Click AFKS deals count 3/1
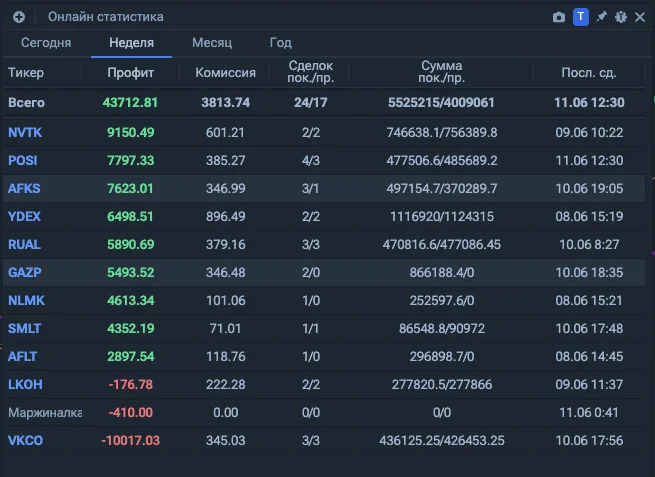 (310, 189)
